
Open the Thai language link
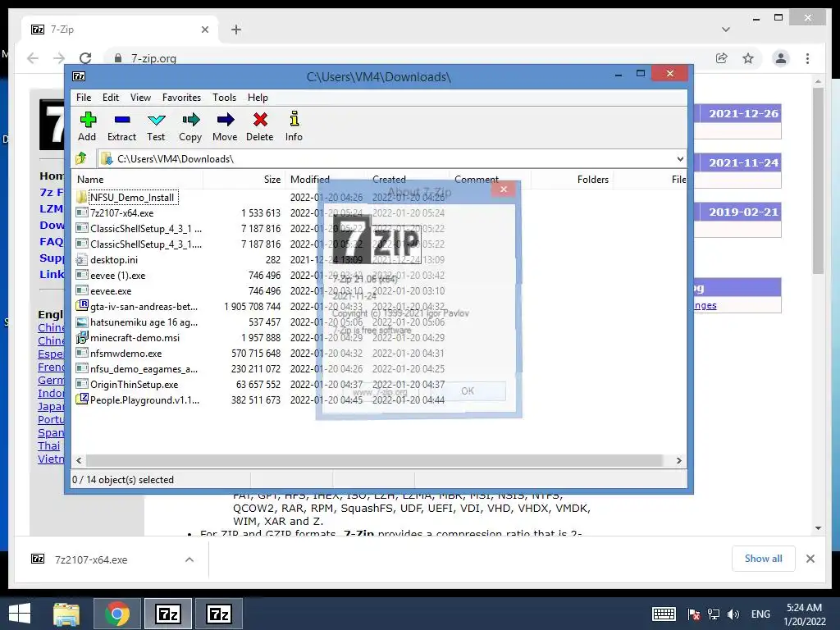click(48, 445)
